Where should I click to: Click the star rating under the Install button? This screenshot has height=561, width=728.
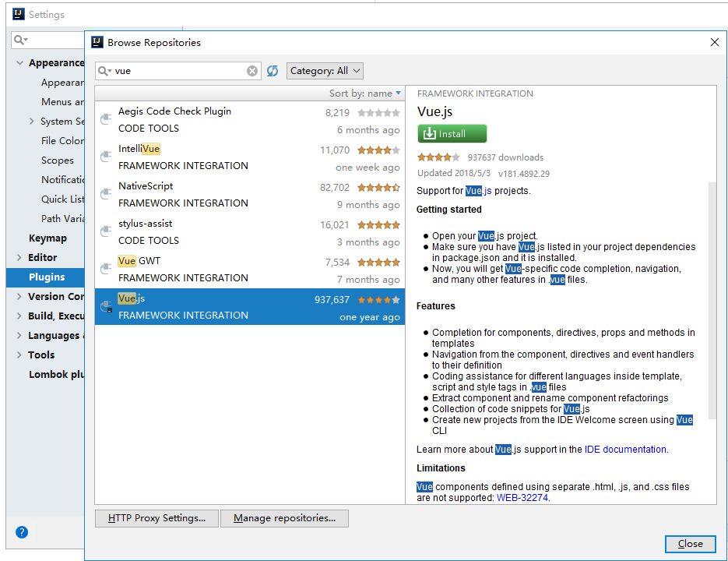coord(439,157)
